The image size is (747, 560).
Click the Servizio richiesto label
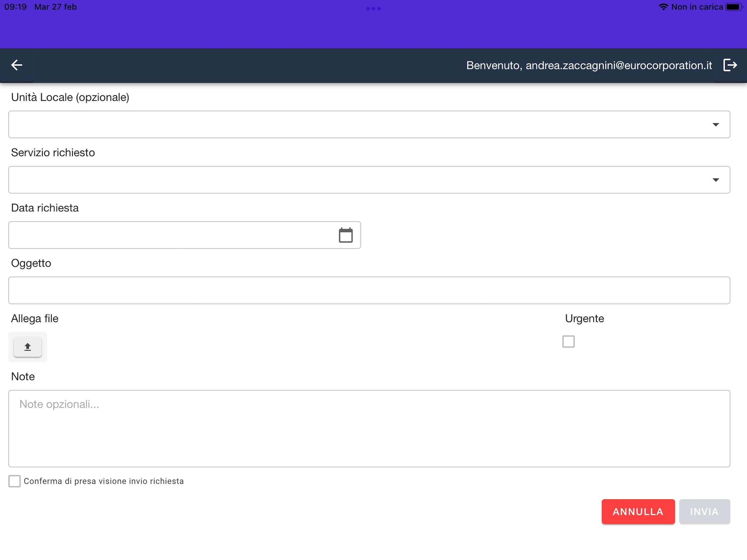(x=53, y=153)
